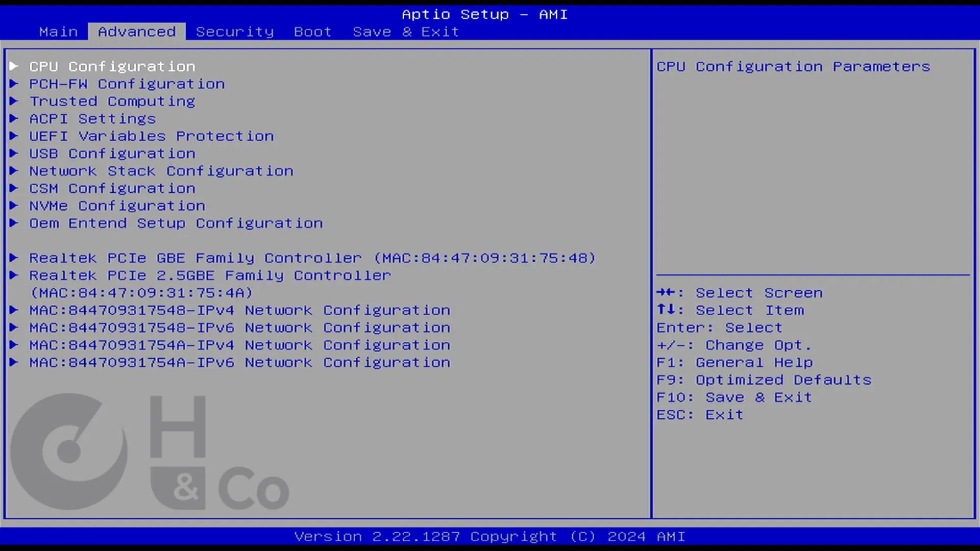The image size is (980, 551).
Task: Select Network Stack Configuration
Action: click(x=161, y=170)
